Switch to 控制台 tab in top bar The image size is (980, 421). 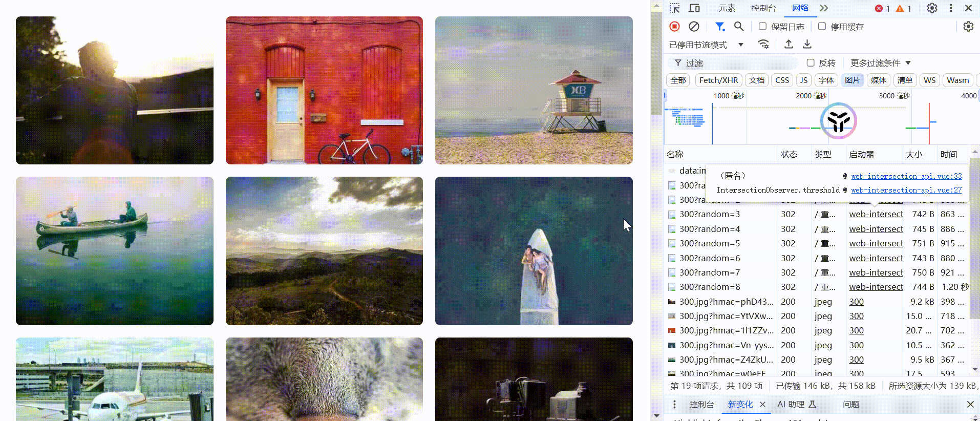(x=763, y=8)
